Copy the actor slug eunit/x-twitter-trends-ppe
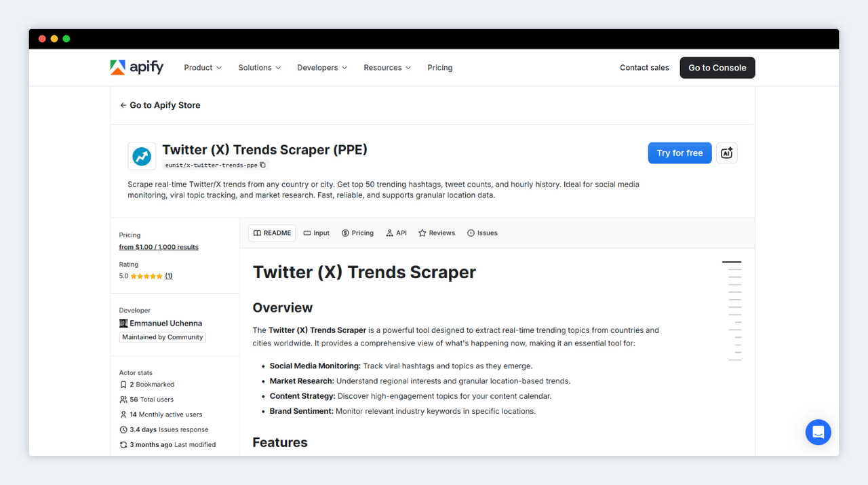The height and width of the screenshot is (485, 868). click(263, 165)
